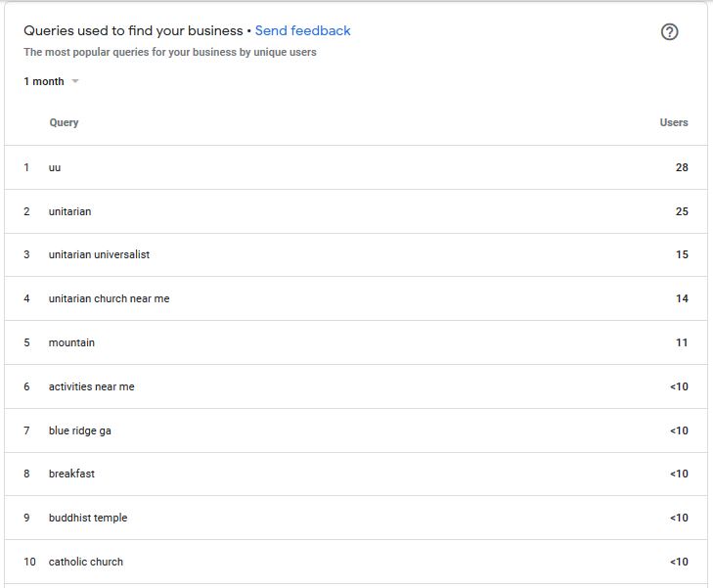Select the 'unitarian universalist' query
Image resolution: width=713 pixels, height=588 pixels.
click(99, 254)
